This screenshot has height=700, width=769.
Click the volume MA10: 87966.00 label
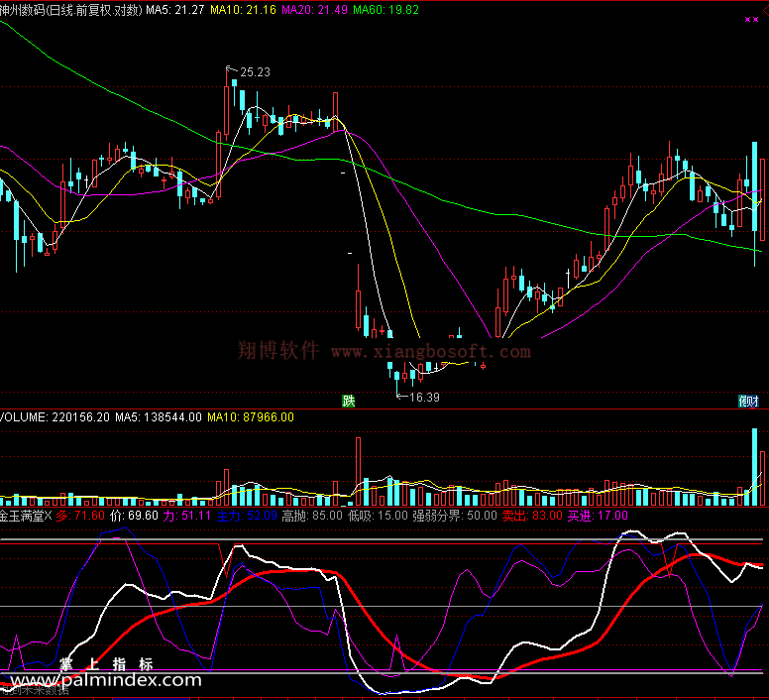[251, 417]
